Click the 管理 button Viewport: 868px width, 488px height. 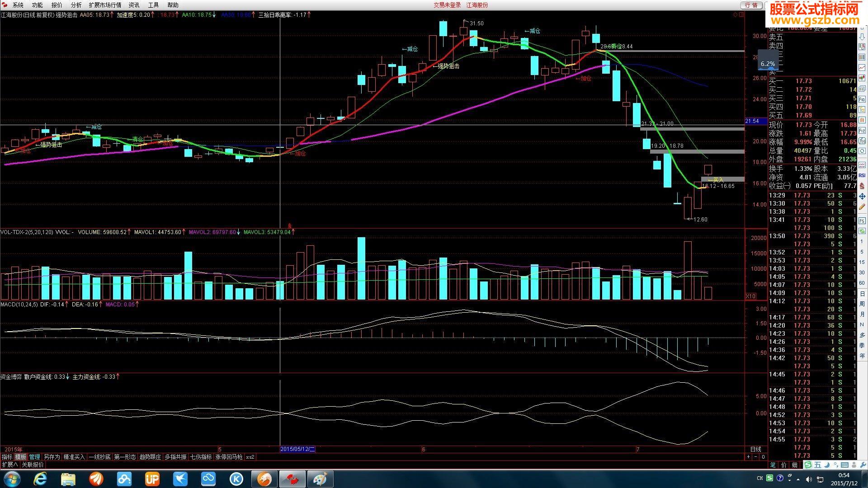click(35, 457)
